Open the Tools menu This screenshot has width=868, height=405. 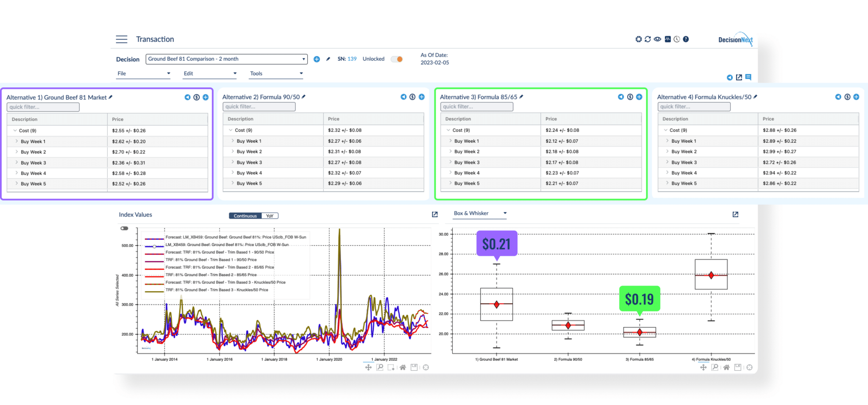coord(276,74)
